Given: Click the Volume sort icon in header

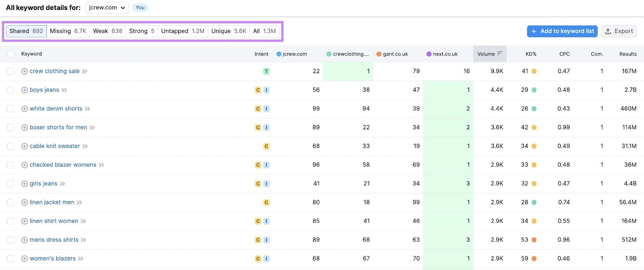Looking at the screenshot, I should tap(500, 54).
